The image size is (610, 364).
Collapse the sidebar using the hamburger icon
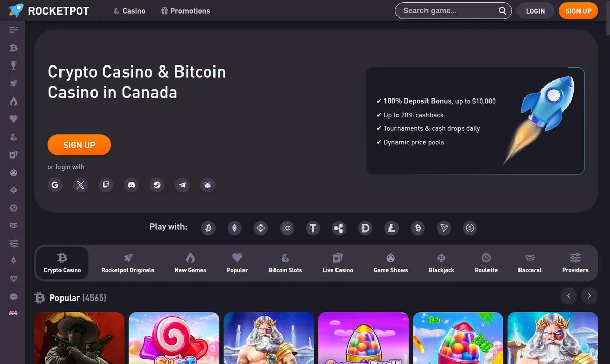pyautogui.click(x=14, y=30)
